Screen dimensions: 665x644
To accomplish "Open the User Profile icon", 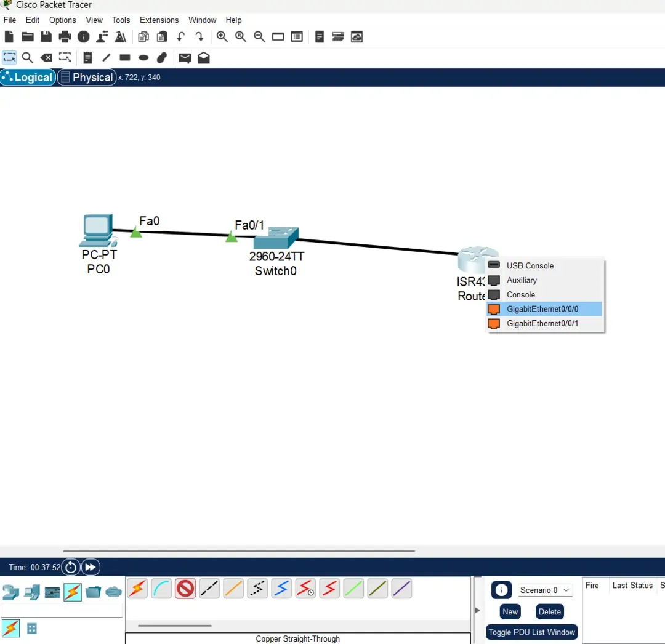I will click(x=102, y=37).
